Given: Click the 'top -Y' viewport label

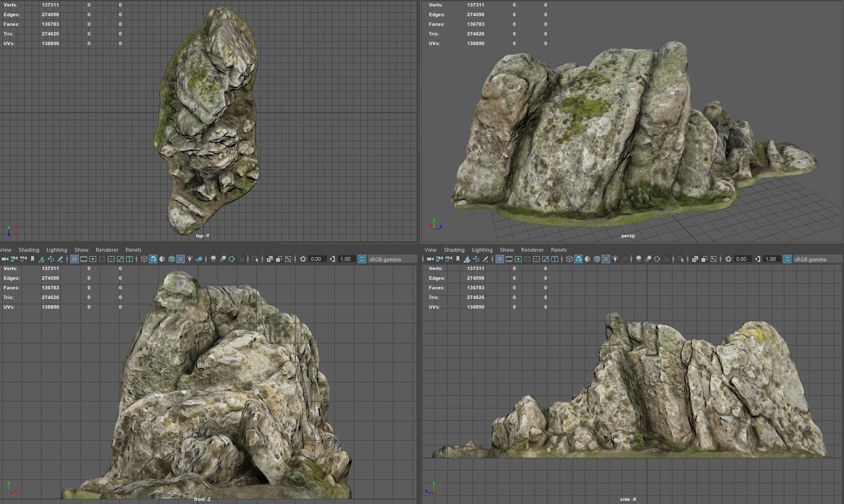Looking at the screenshot, I should (x=203, y=236).
